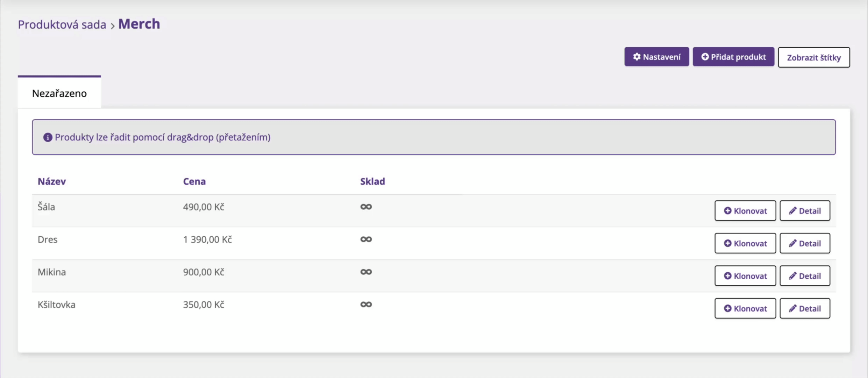Go to Produktová sada breadcrumb

(x=62, y=24)
